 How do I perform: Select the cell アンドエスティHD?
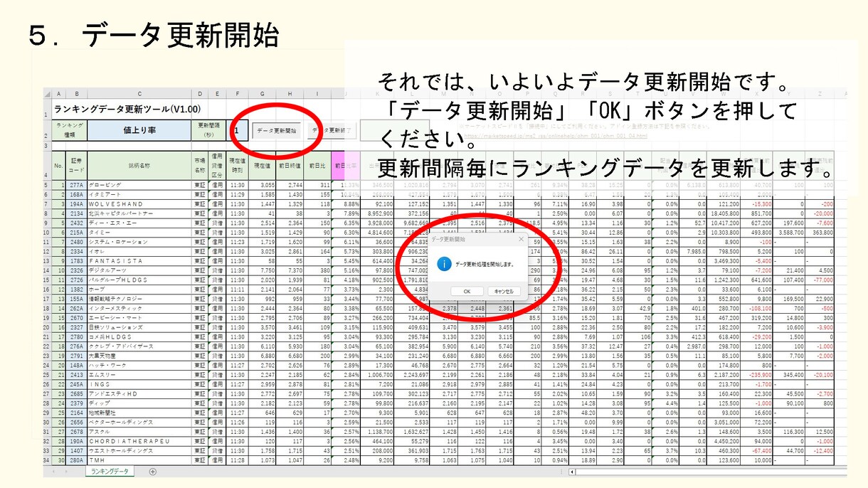tap(139, 393)
